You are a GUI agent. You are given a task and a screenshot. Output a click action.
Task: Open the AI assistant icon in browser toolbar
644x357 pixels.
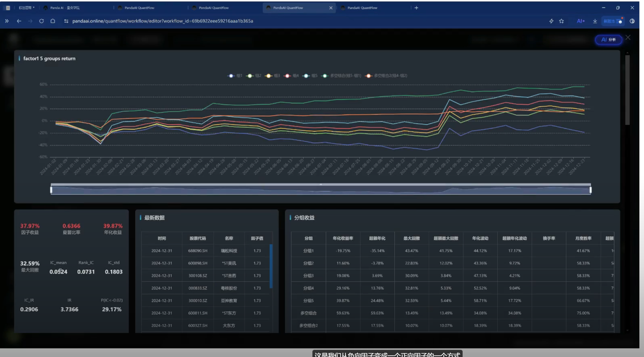coord(581,21)
